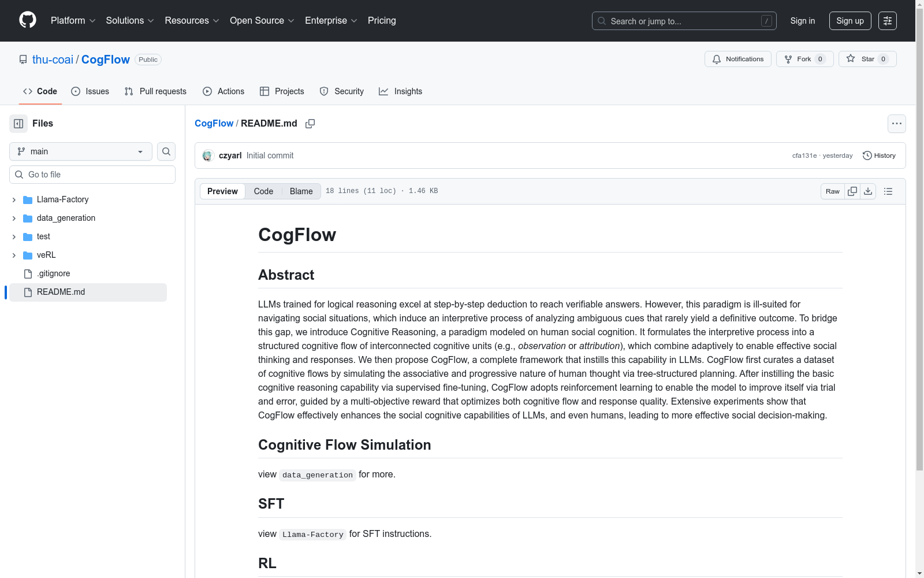Switch to the Code view
The height and width of the screenshot is (578, 924).
click(263, 191)
